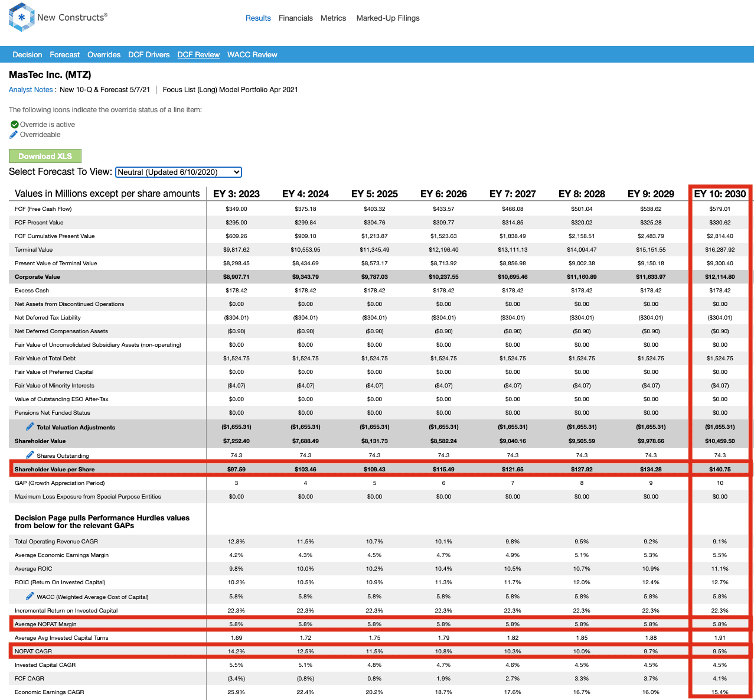Screen dimensions: 754x700
Task: Click the $10,459.50 Shareholder Value cell
Action: click(720, 441)
